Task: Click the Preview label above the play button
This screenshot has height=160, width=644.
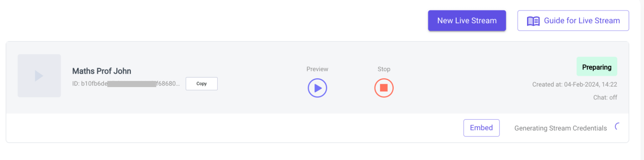Action: click(317, 69)
